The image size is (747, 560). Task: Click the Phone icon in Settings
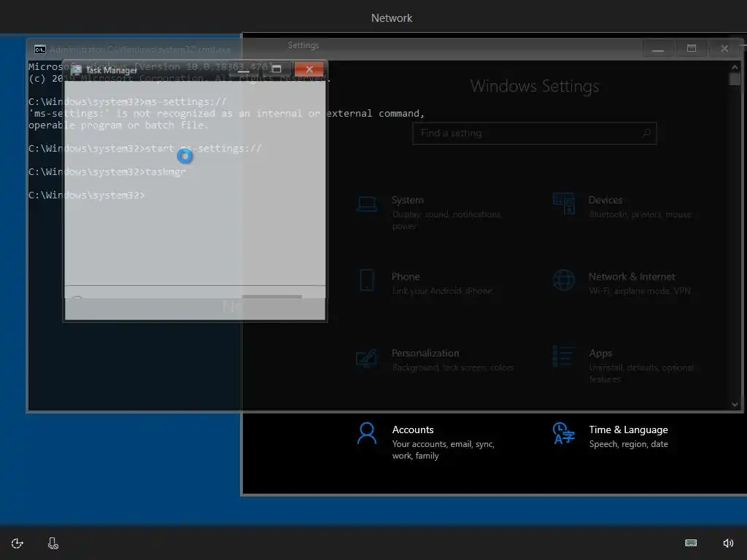coord(367,280)
